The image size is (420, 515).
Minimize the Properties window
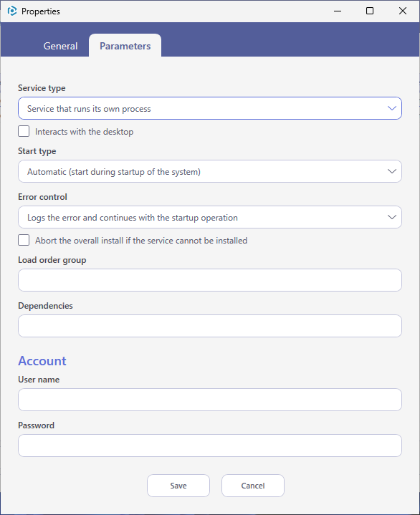point(338,11)
